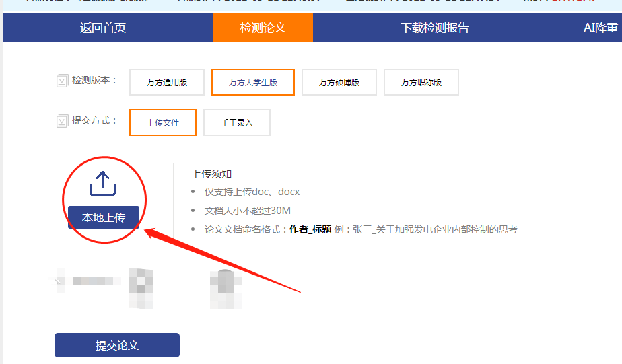
Task: Click the example 张三_关于加强发电企业内部控制的思考
Action: [x=435, y=229]
